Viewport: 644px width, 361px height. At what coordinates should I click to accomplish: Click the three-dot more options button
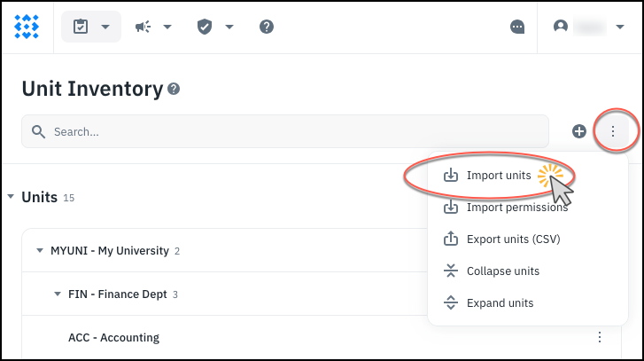coord(612,131)
